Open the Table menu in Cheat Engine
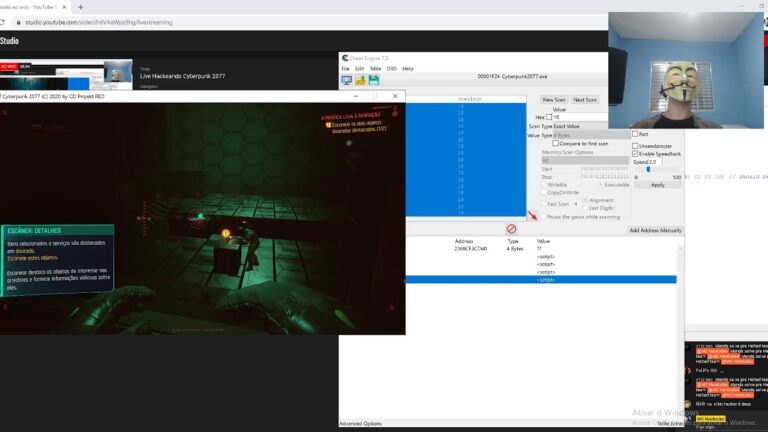This screenshot has width=768, height=432. (375, 69)
